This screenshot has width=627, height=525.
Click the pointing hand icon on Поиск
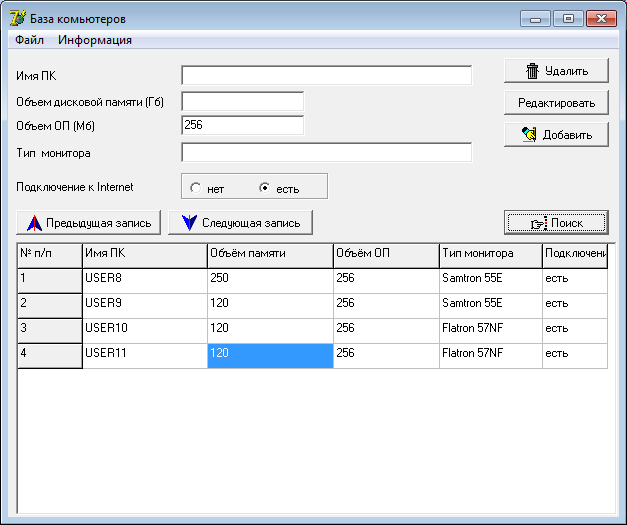(x=538, y=223)
